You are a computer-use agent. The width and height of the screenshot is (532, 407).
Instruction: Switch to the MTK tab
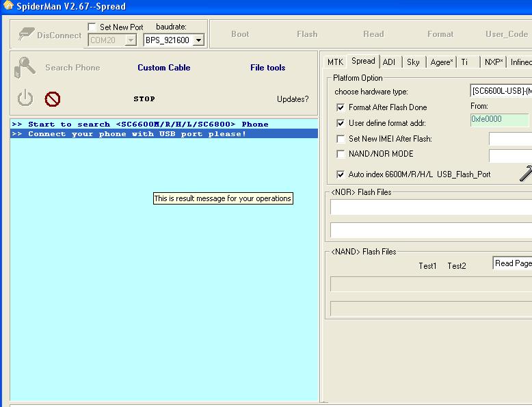tap(335, 62)
